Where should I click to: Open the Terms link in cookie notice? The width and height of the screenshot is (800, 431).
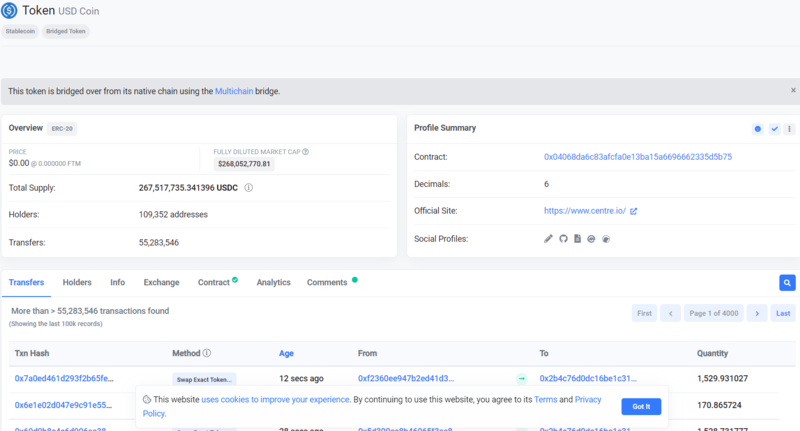(x=545, y=399)
